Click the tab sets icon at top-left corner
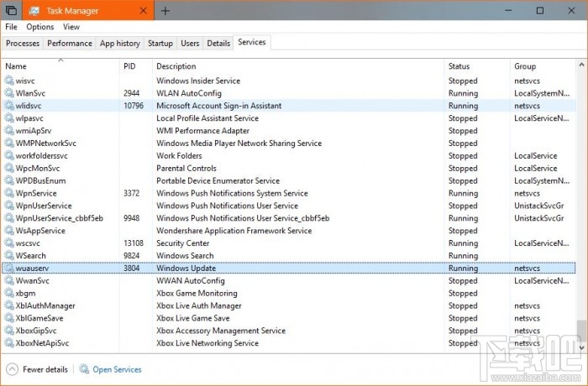The width and height of the screenshot is (588, 386). point(10,11)
